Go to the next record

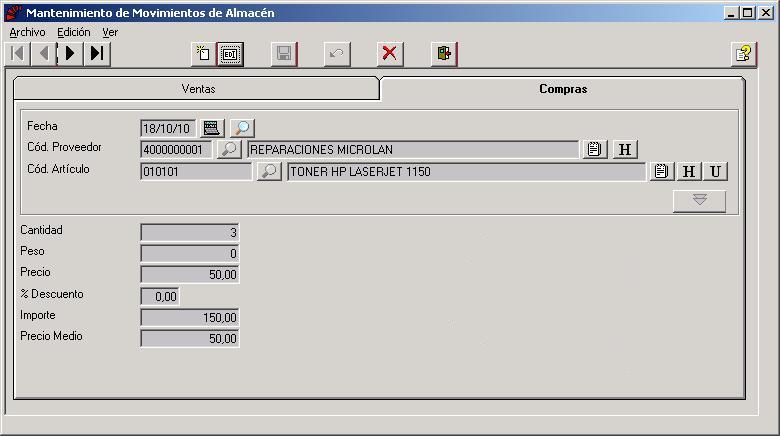pyautogui.click(x=70, y=53)
